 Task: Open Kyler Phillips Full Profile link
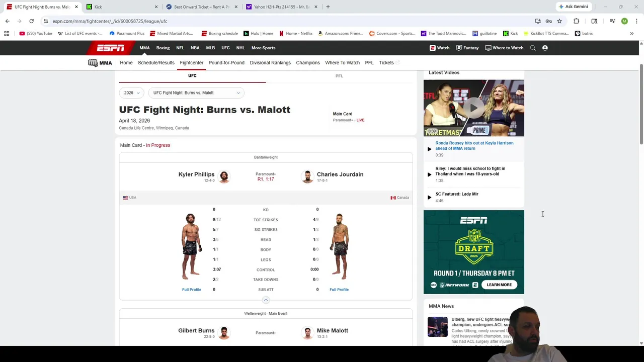192,290
